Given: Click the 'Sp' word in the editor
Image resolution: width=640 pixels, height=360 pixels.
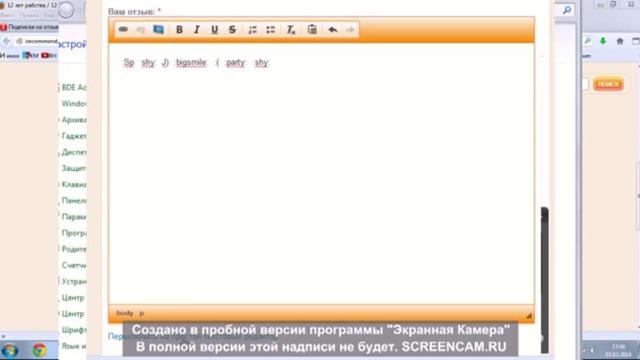Looking at the screenshot, I should point(129,62).
